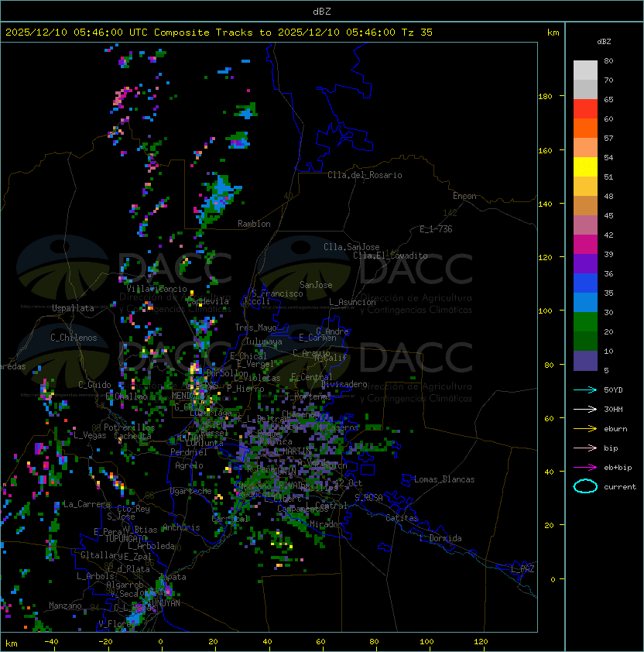
Task: Select the 54 dBZ yellow color swatch
Action: point(585,167)
